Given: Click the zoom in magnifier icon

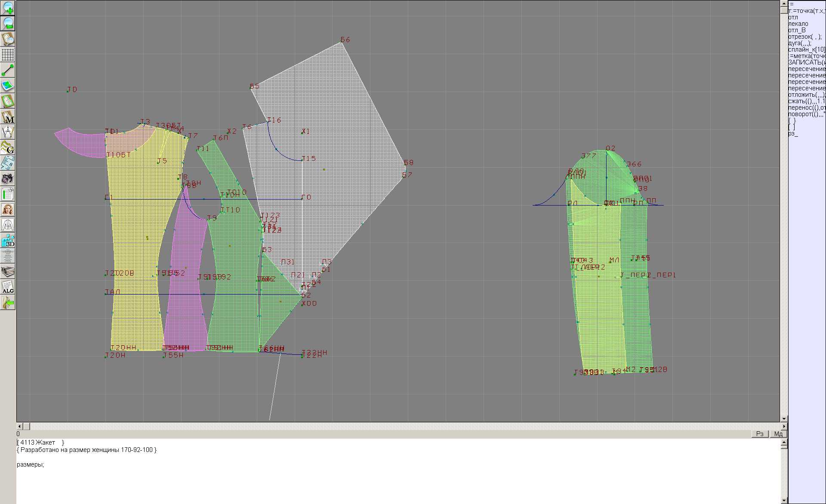Looking at the screenshot, I should 8,8.
